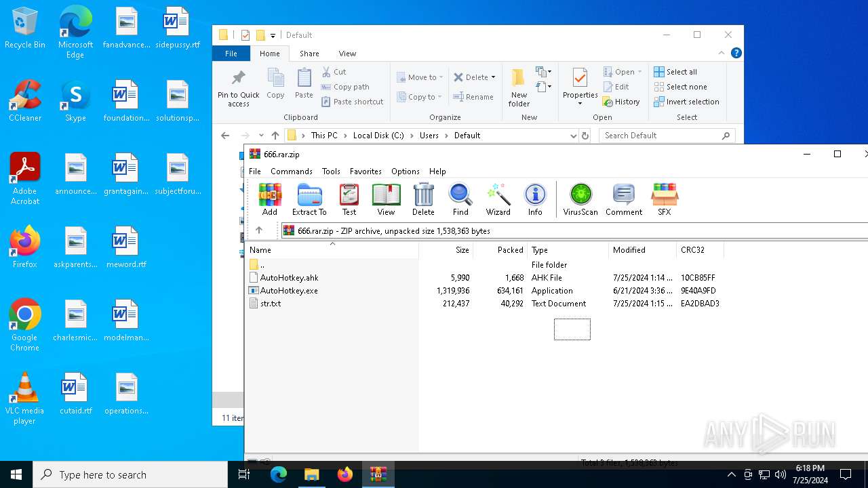Open Firefox from the taskbar

tap(345, 474)
